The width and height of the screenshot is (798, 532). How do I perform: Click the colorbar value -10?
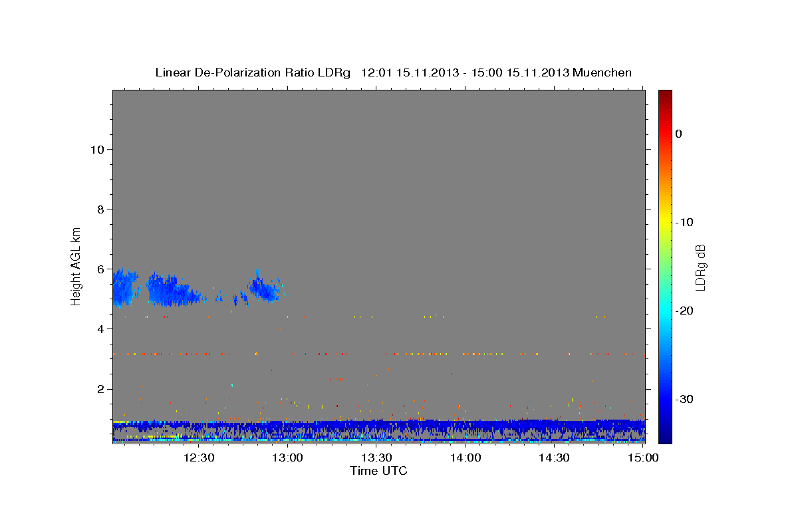(x=684, y=222)
